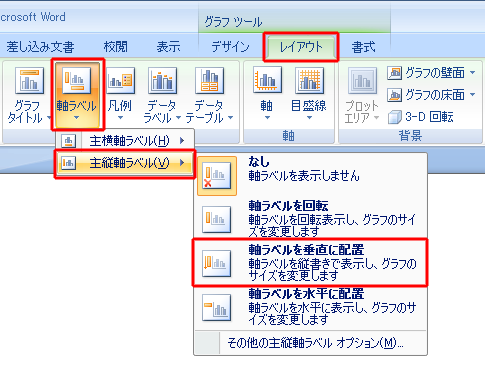
Task: Click the 3-D 回転 rotation icon
Action: point(395,117)
